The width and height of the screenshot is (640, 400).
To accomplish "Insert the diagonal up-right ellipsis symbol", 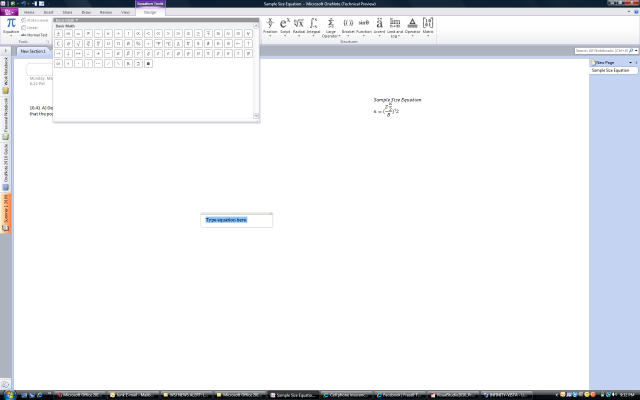I will click(108, 64).
